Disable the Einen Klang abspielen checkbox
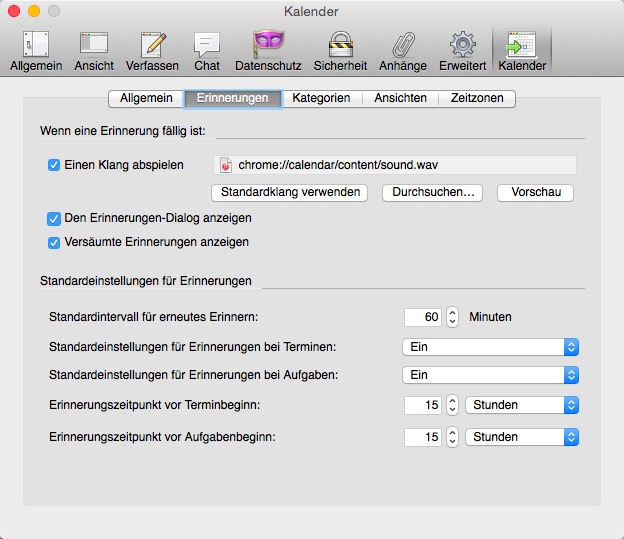The image size is (624, 539). pos(54,165)
